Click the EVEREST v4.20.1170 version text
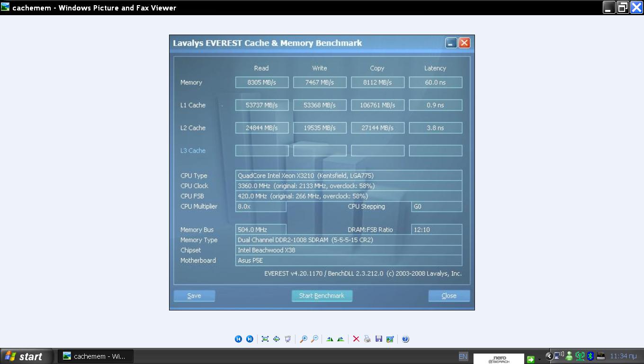Screen dimensions: 644x364 [x=363, y=273]
